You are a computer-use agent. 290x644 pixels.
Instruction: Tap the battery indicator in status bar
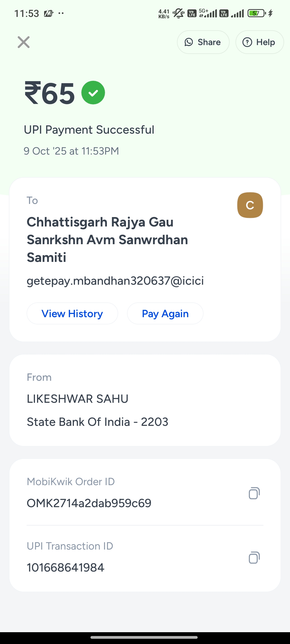pyautogui.click(x=256, y=13)
